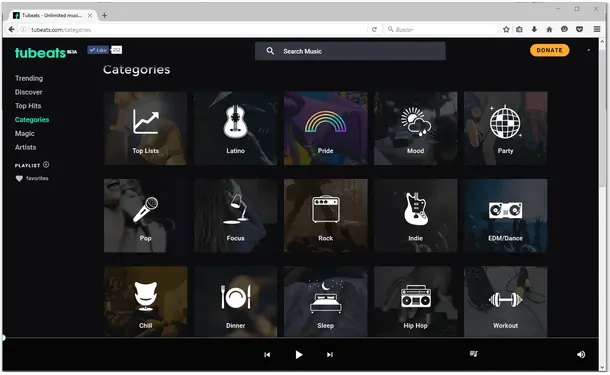Select the Chill armchair category
The width and height of the screenshot is (610, 375).
click(145, 301)
